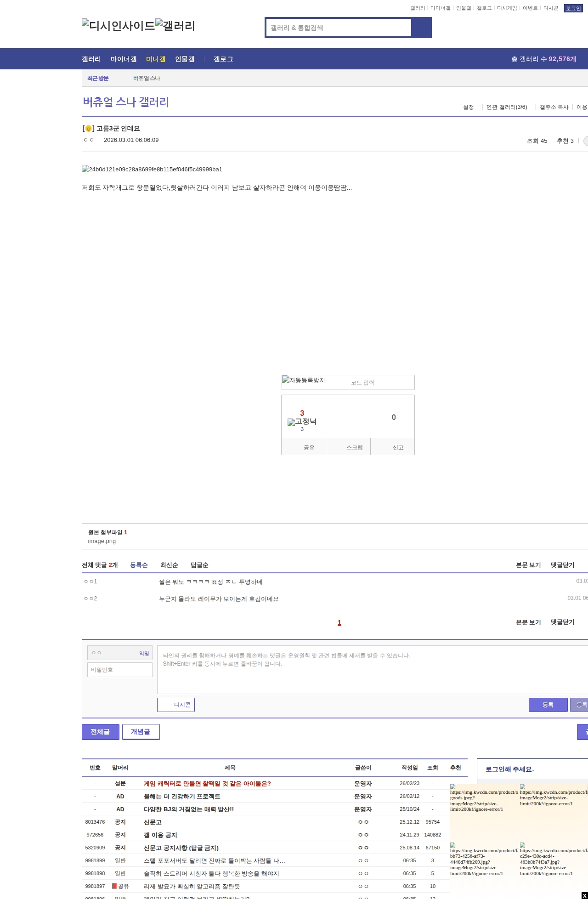Sort comments by 답글순
This screenshot has width=588, height=899.
pyautogui.click(x=199, y=565)
